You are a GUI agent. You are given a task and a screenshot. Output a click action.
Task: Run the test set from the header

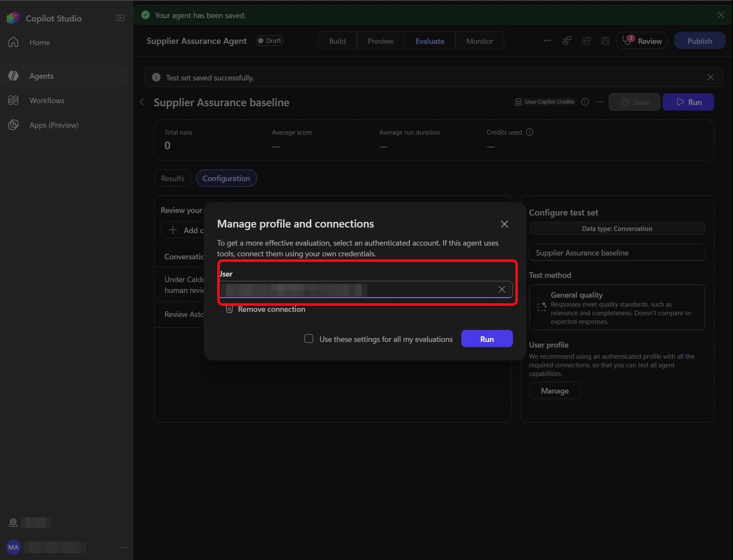point(688,102)
